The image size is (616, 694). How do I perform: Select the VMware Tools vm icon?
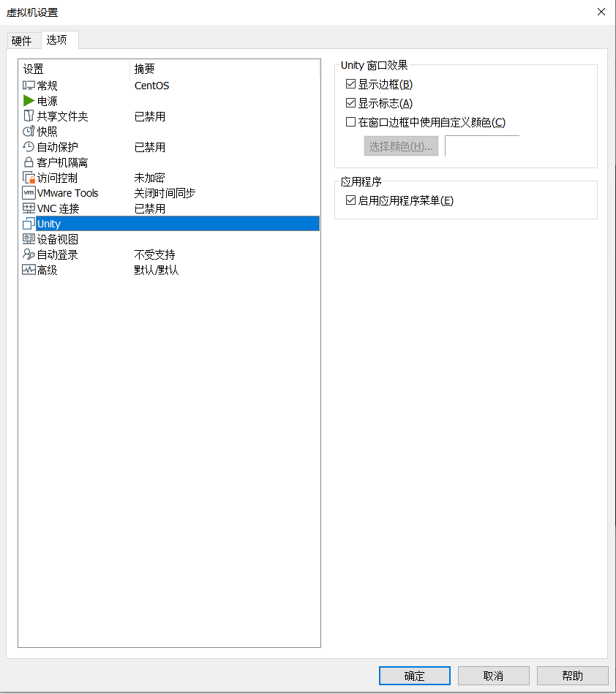29,193
